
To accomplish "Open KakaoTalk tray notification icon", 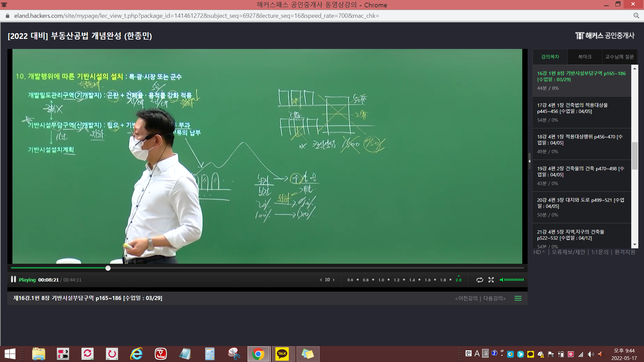I will (x=530, y=354).
